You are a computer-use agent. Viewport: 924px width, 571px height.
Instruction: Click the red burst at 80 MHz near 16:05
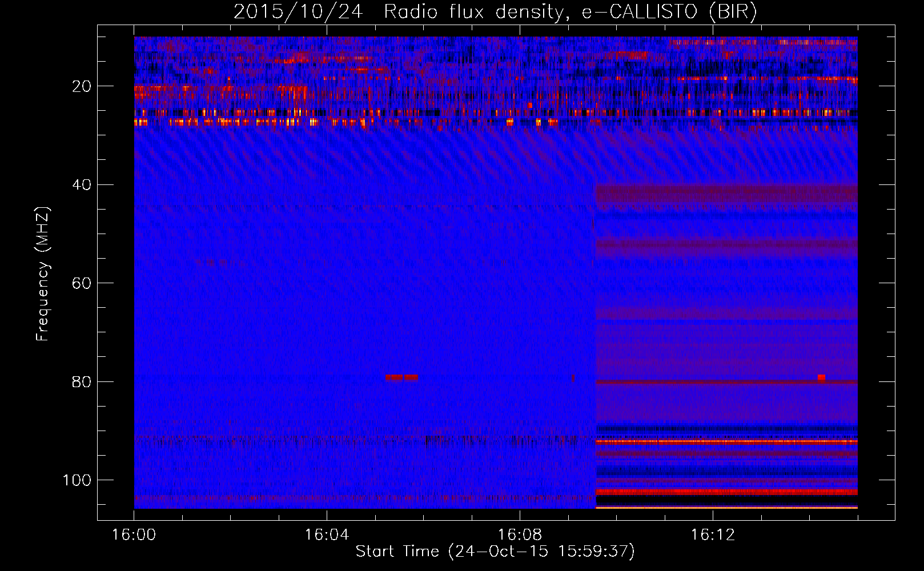click(401, 377)
